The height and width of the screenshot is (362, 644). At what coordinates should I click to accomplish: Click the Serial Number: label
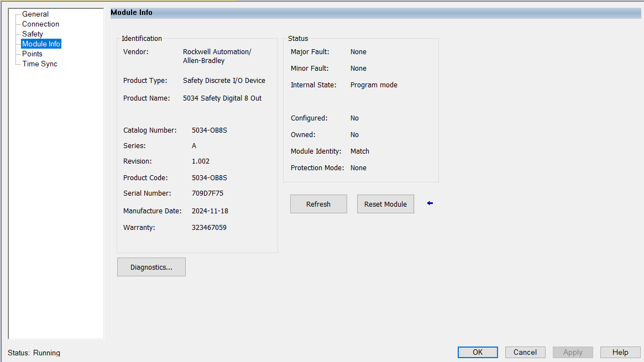point(147,193)
